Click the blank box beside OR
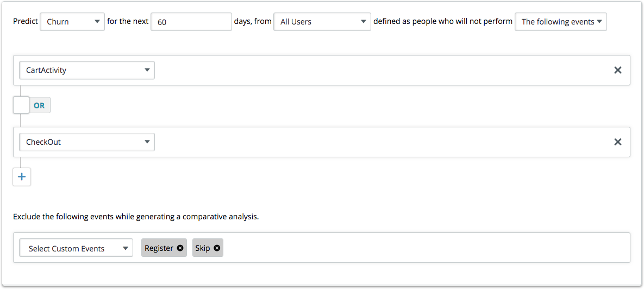Image resolution: width=644 pixels, height=289 pixels. pyautogui.click(x=21, y=105)
